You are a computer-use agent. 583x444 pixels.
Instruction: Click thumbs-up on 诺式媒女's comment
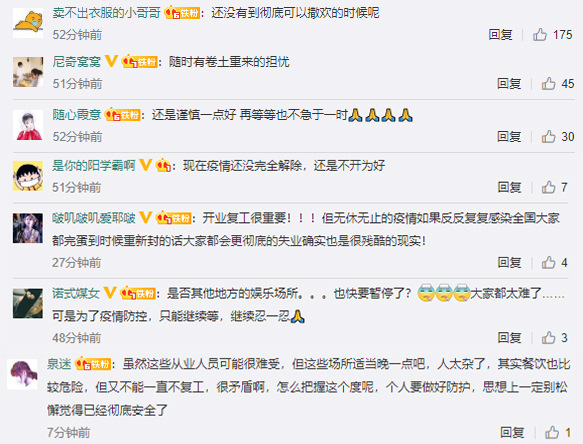(x=548, y=338)
